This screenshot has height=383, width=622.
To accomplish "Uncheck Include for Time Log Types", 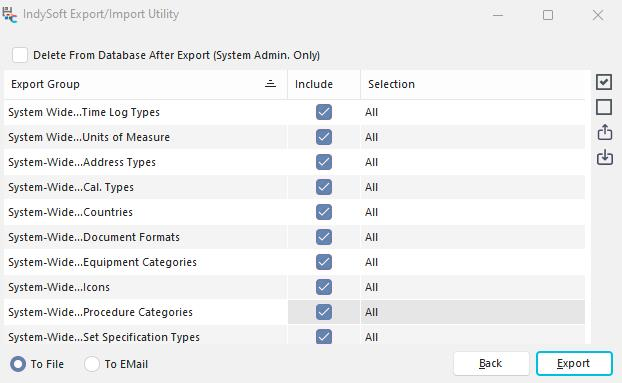I will pos(324,112).
